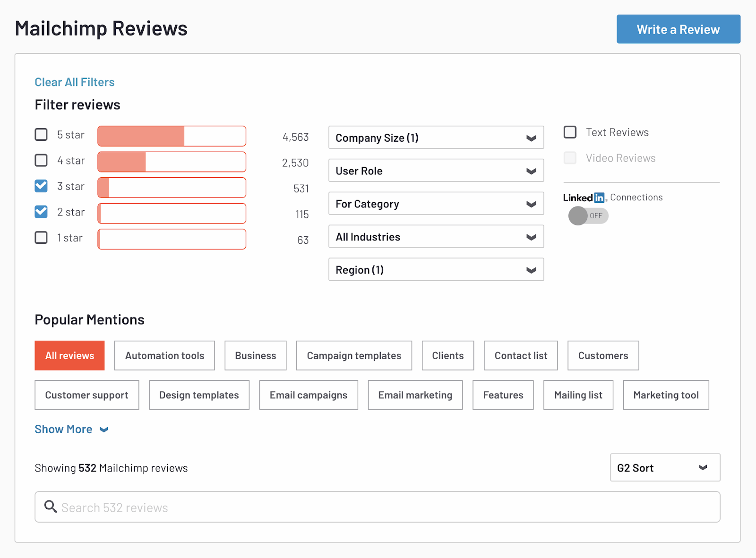The width and height of the screenshot is (756, 558).
Task: Click the Clear All Filters link
Action: pyautogui.click(x=75, y=82)
